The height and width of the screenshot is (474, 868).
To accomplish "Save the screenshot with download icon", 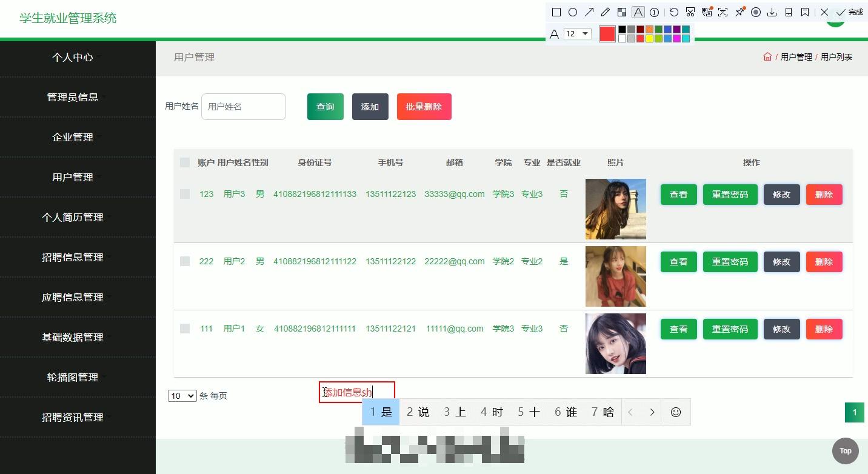I will (x=772, y=12).
